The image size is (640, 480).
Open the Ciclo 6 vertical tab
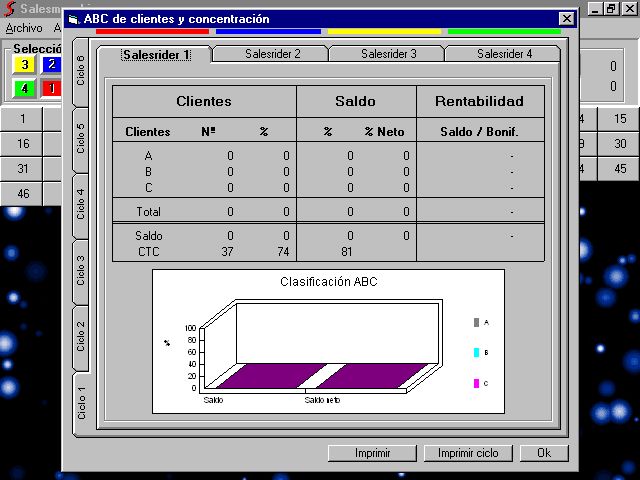pyautogui.click(x=81, y=70)
